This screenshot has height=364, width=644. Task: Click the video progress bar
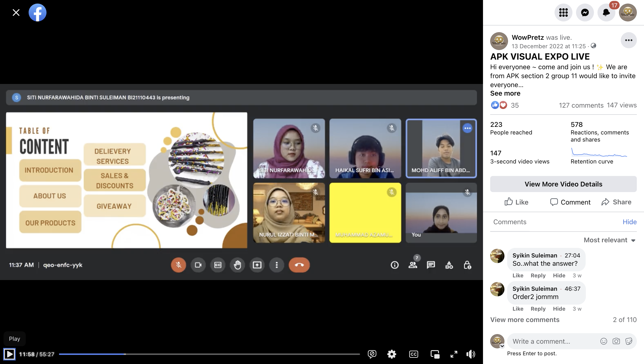[209, 354]
